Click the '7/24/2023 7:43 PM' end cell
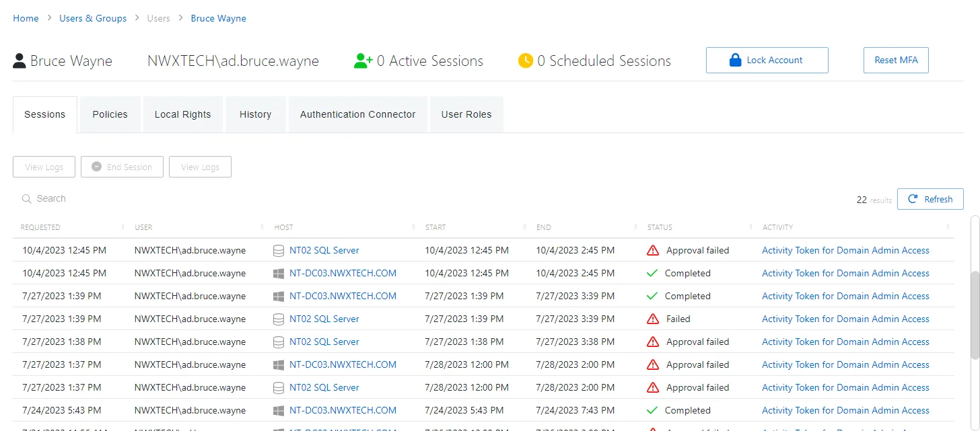Image resolution: width=980 pixels, height=431 pixels. (x=575, y=410)
